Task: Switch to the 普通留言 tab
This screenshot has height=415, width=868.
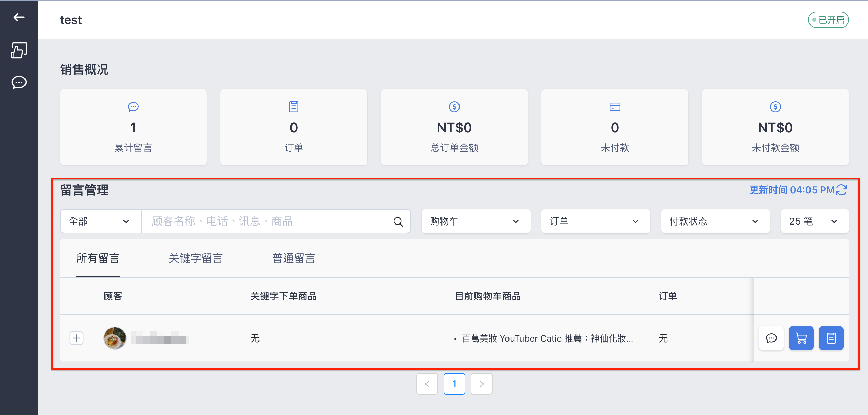Action: 294,258
